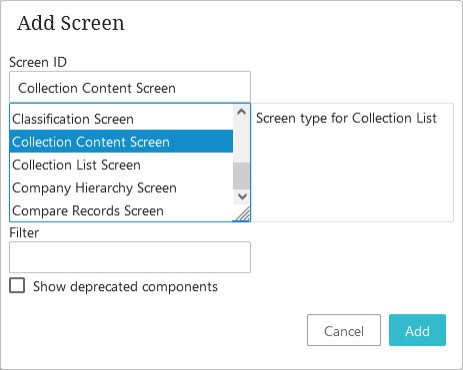Click the Add button
The image size is (463, 370).
pyautogui.click(x=417, y=330)
